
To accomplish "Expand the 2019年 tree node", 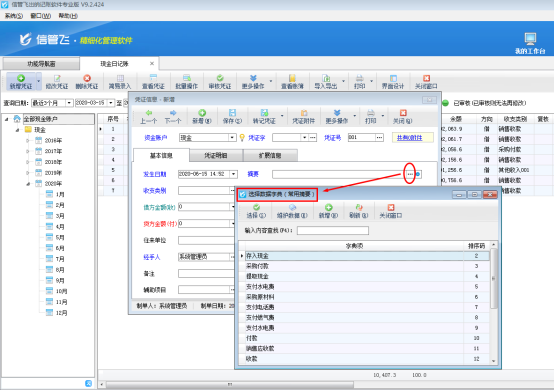I will point(28,173).
